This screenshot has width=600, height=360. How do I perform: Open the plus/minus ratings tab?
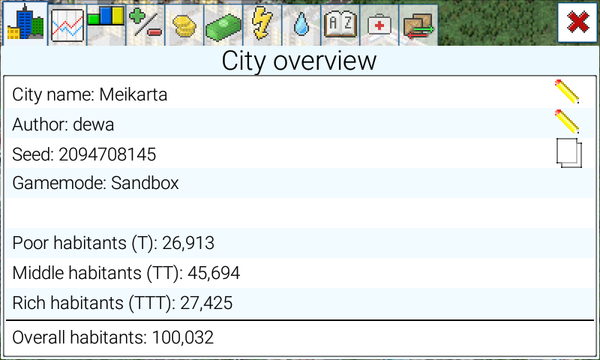[x=145, y=25]
